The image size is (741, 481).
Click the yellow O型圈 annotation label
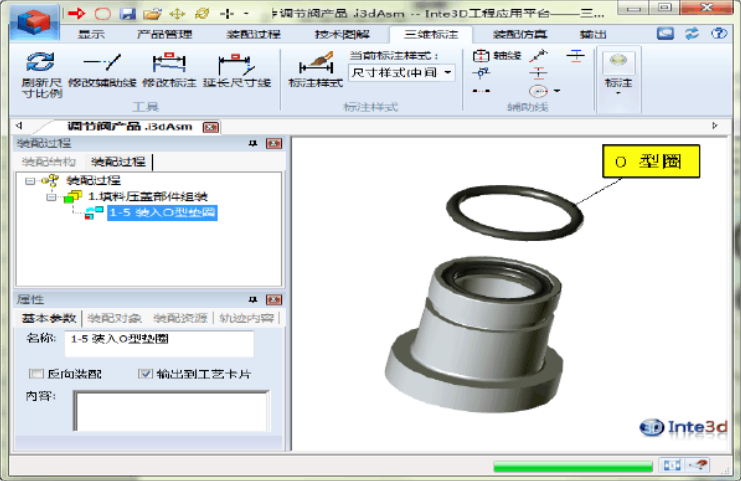[x=651, y=162]
